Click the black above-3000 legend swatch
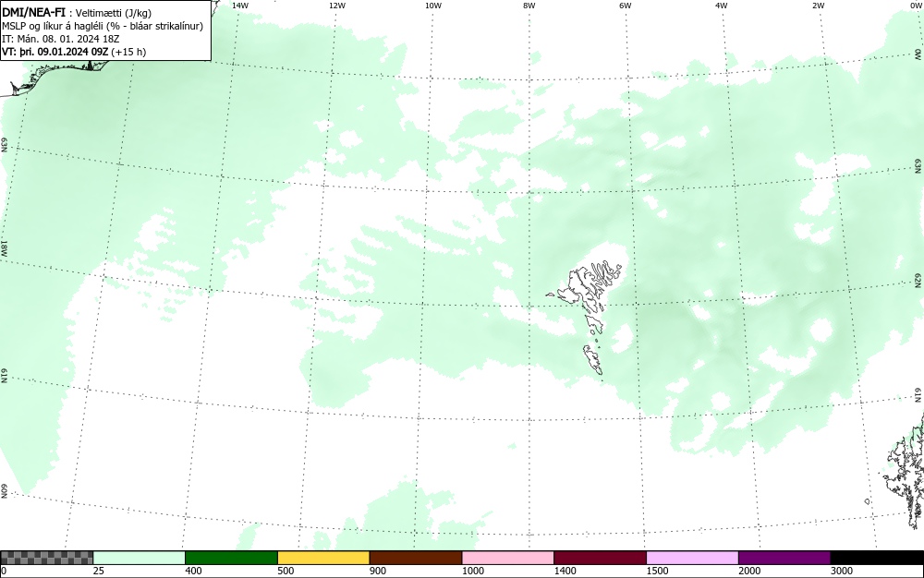Screen dimensions: 924x578 tap(877, 558)
